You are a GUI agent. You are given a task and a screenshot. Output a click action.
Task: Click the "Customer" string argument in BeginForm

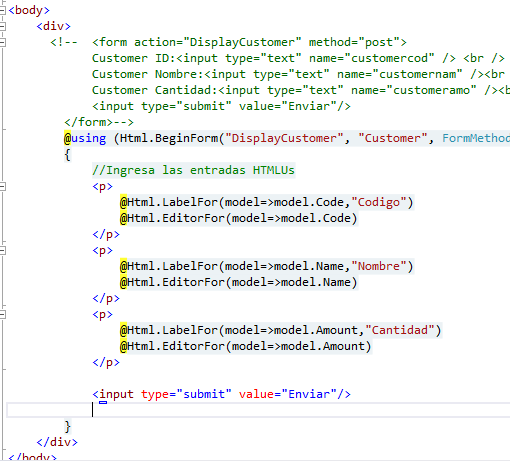(x=393, y=138)
